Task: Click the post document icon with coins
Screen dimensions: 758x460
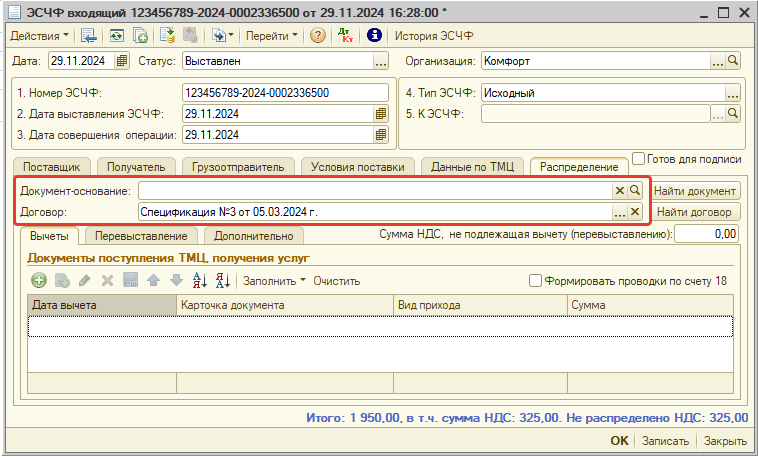Action: (x=167, y=35)
